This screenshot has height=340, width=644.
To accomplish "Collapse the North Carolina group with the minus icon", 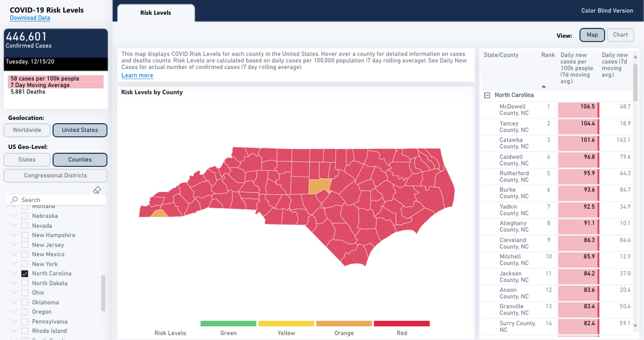I will click(x=486, y=94).
